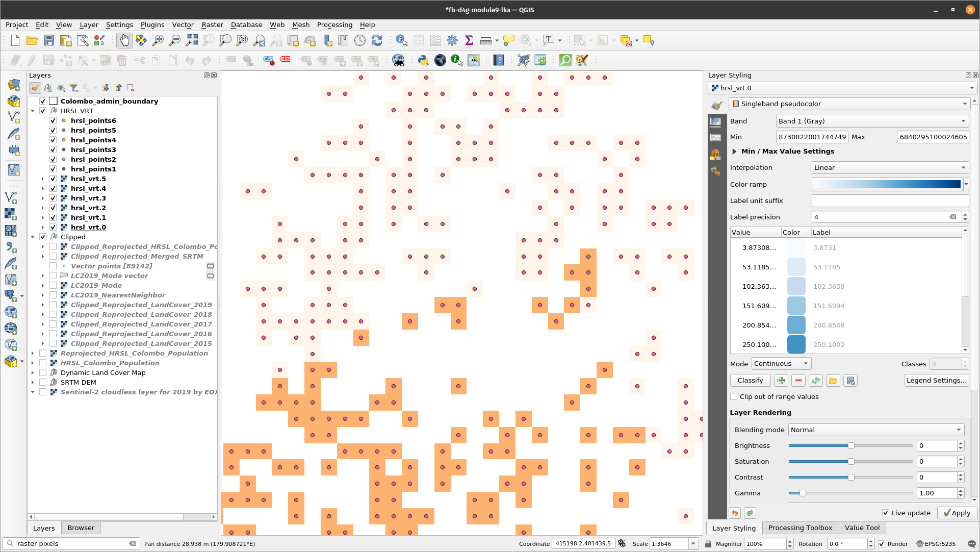This screenshot has width=980, height=552.
Task: Toggle visibility of hrsl_points3 layer
Action: [x=53, y=150]
